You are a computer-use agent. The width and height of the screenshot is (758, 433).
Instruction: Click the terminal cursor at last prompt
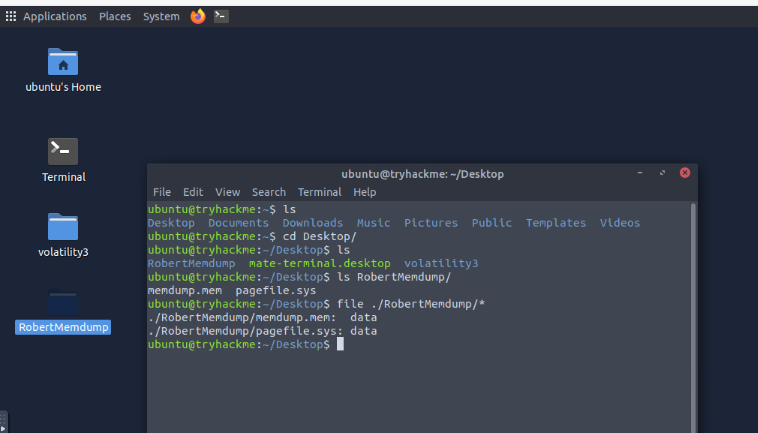[x=340, y=344]
